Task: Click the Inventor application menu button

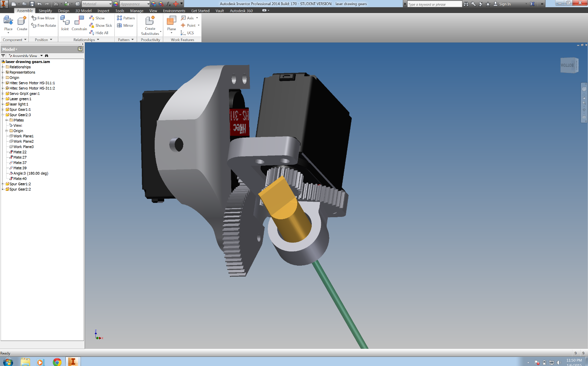Action: click(x=4, y=4)
